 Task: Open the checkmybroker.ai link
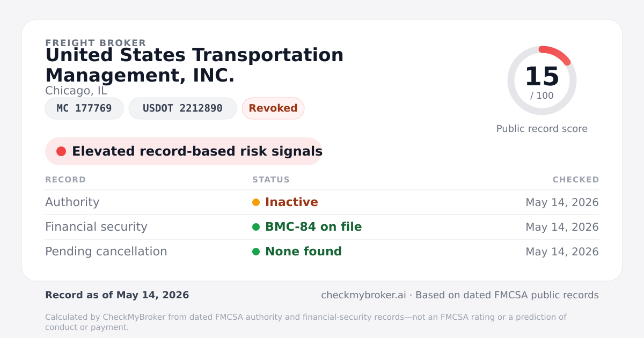pyautogui.click(x=364, y=295)
